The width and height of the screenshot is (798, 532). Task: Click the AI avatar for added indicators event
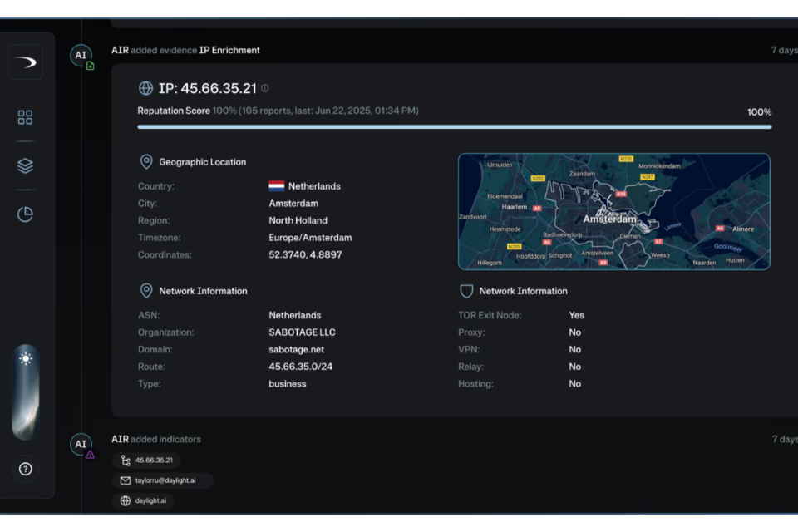81,444
